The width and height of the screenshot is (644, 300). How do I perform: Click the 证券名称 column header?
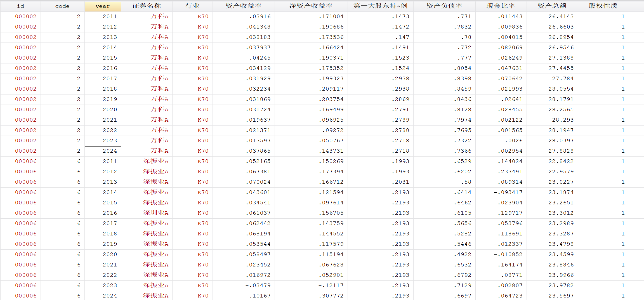click(x=147, y=6)
